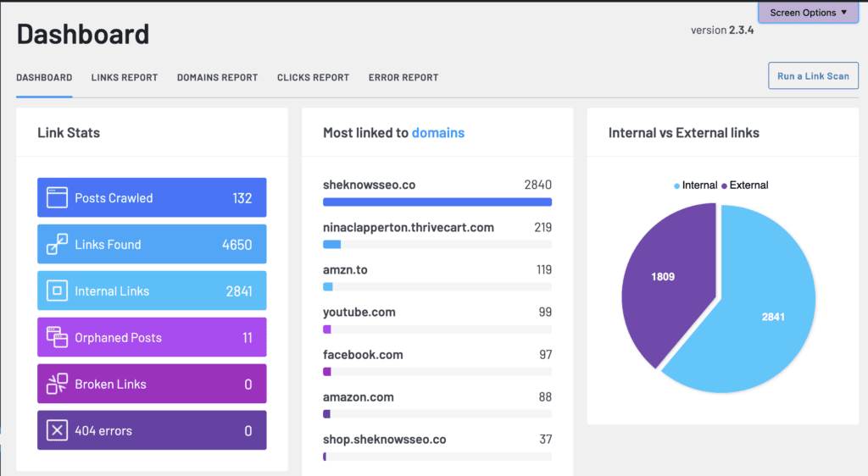Click the amzn.to progress bar
The height and width of the screenshot is (476, 868).
point(437,287)
